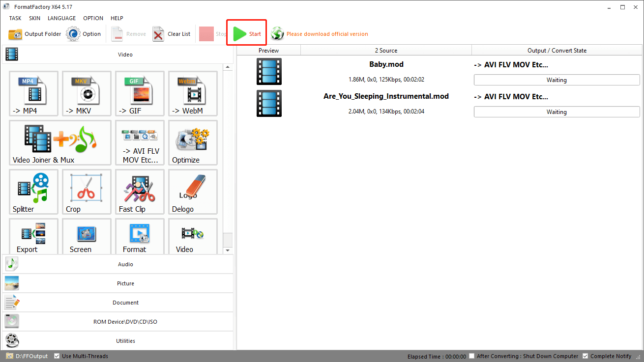Image resolution: width=644 pixels, height=362 pixels.
Task: Open the HELP menu
Action: (x=117, y=18)
